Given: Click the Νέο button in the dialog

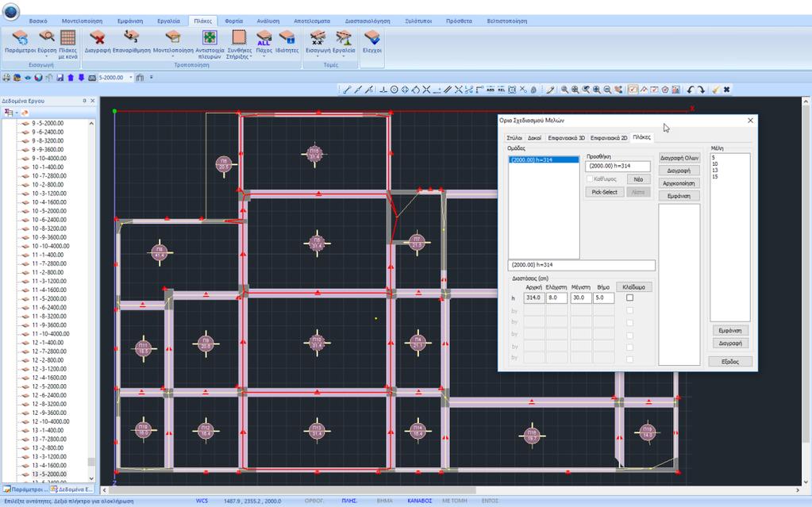Looking at the screenshot, I should (638, 179).
